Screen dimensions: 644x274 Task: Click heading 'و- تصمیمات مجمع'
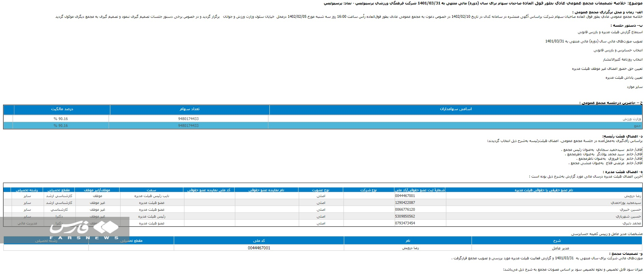tap(626, 253)
